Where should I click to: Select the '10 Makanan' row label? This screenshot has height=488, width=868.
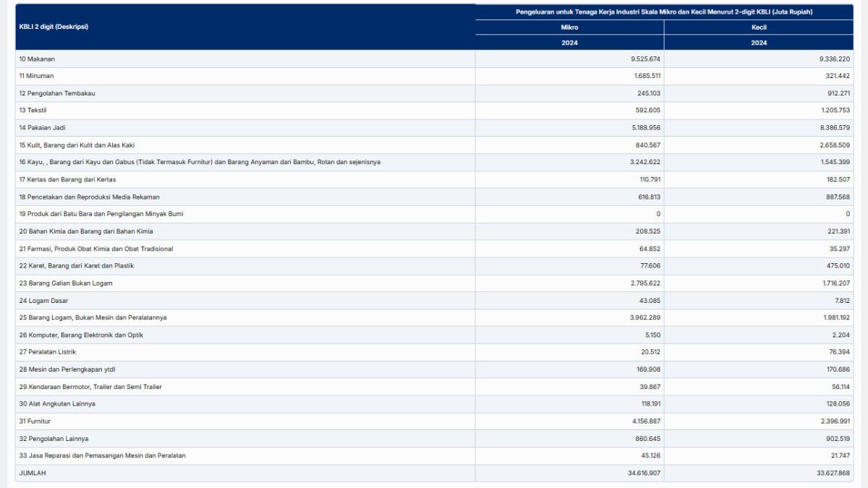coord(37,59)
